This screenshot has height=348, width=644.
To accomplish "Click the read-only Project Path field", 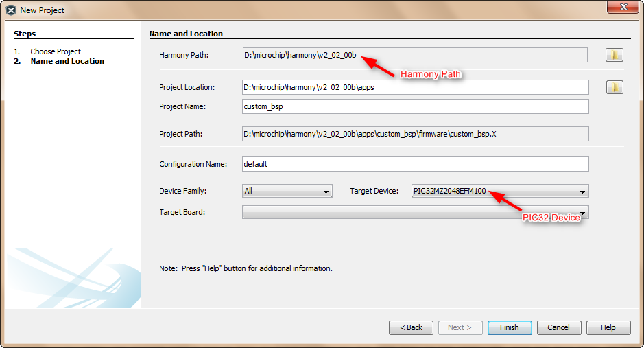I will [415, 134].
